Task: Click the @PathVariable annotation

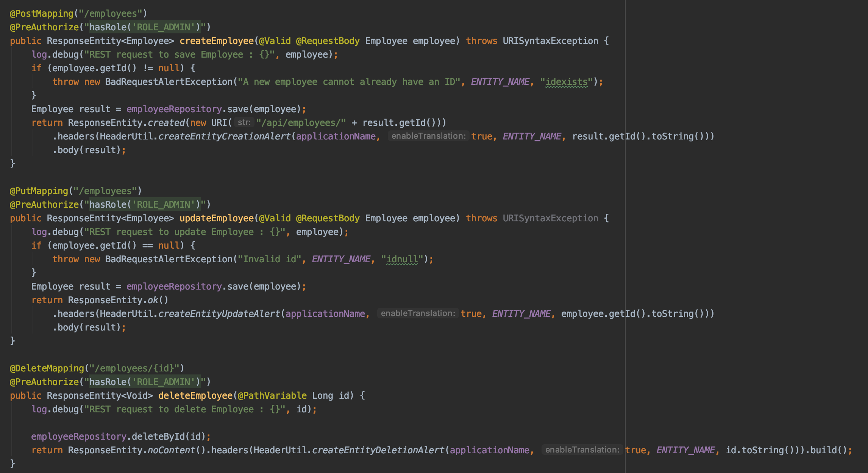Action: point(272,396)
